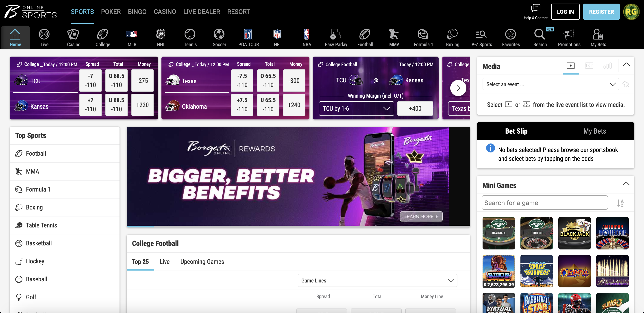The image size is (644, 313).
Task: Open Table Tennis in Top Sports
Action: tap(65, 225)
